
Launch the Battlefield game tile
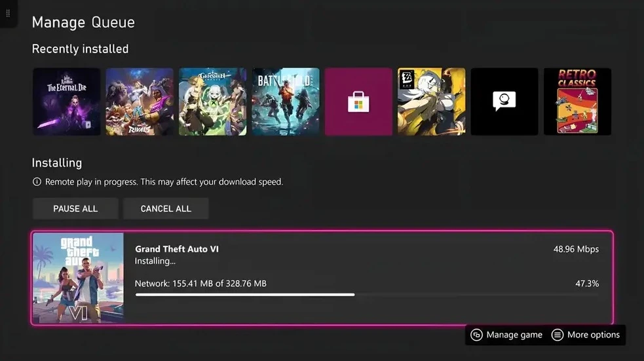[286, 102]
